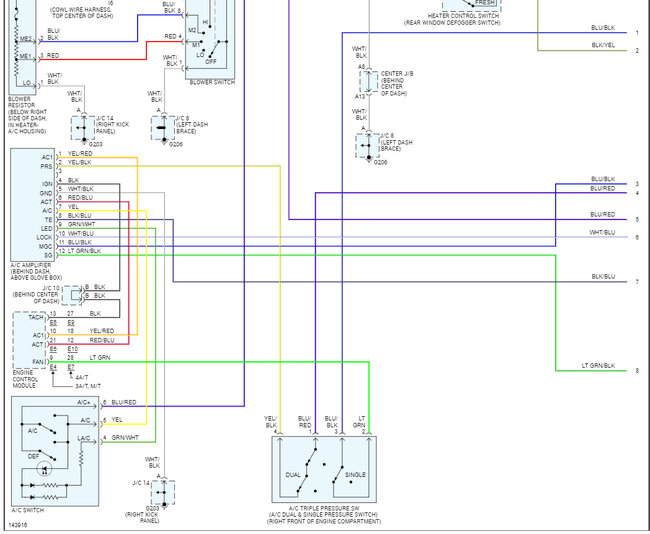Click the A13 pin of the center J/B

click(x=360, y=97)
